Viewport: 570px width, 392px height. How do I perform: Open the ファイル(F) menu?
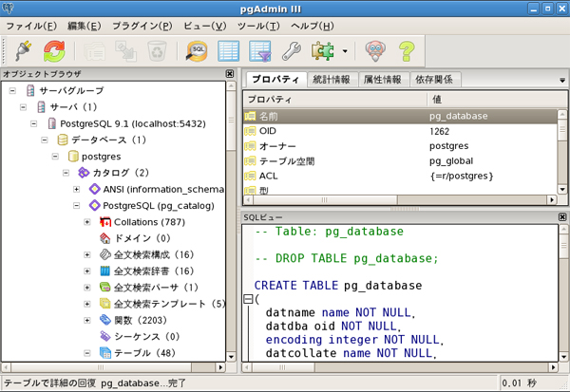(x=31, y=27)
